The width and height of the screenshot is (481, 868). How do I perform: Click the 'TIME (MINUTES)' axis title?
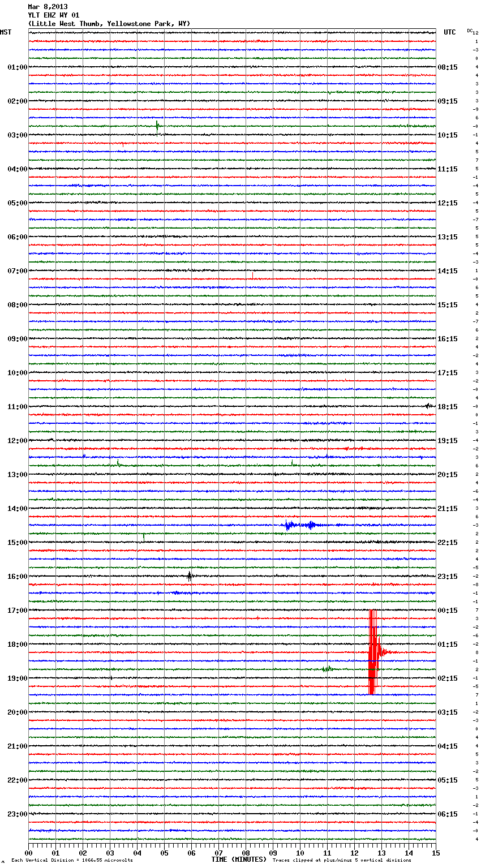pos(239,860)
